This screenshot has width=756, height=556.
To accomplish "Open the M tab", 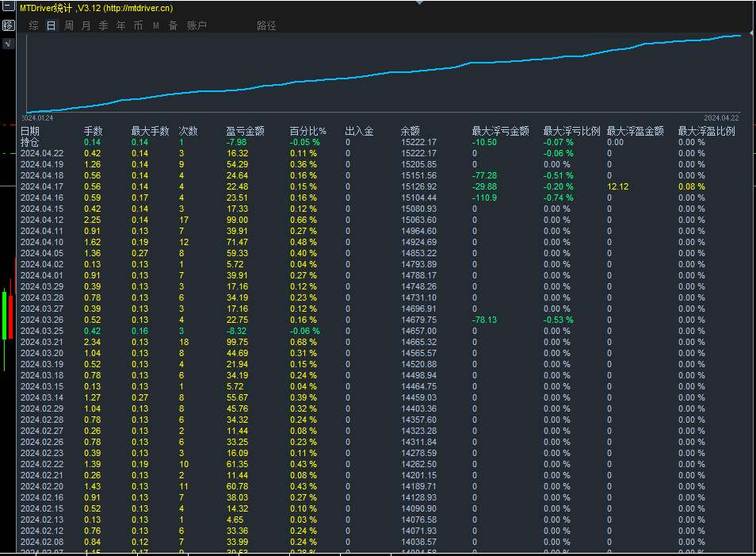I will [156, 25].
